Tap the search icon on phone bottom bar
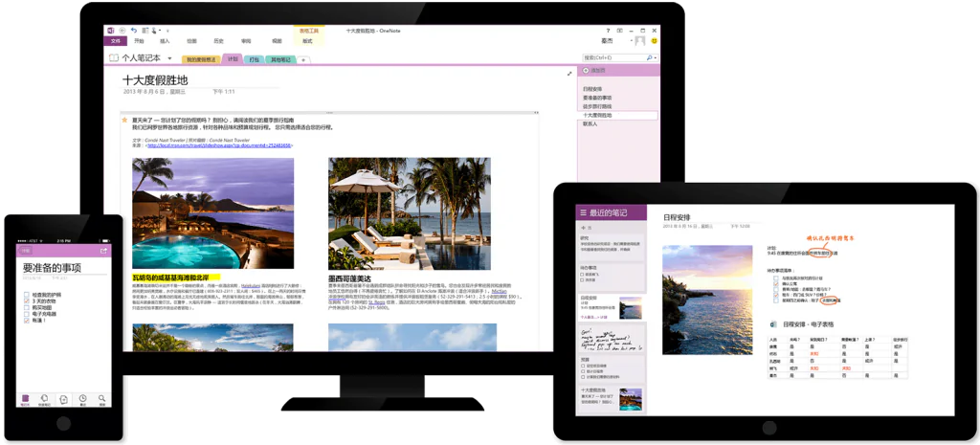 101,399
